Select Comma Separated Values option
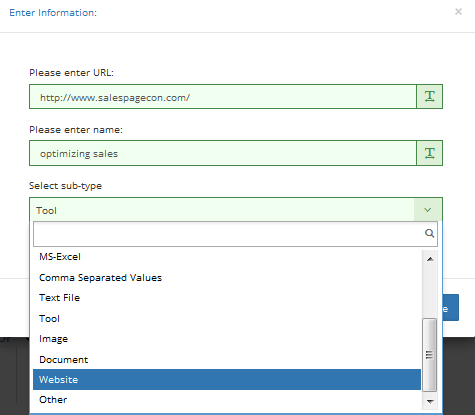Image resolution: width=475 pixels, height=415 pixels. [227, 278]
